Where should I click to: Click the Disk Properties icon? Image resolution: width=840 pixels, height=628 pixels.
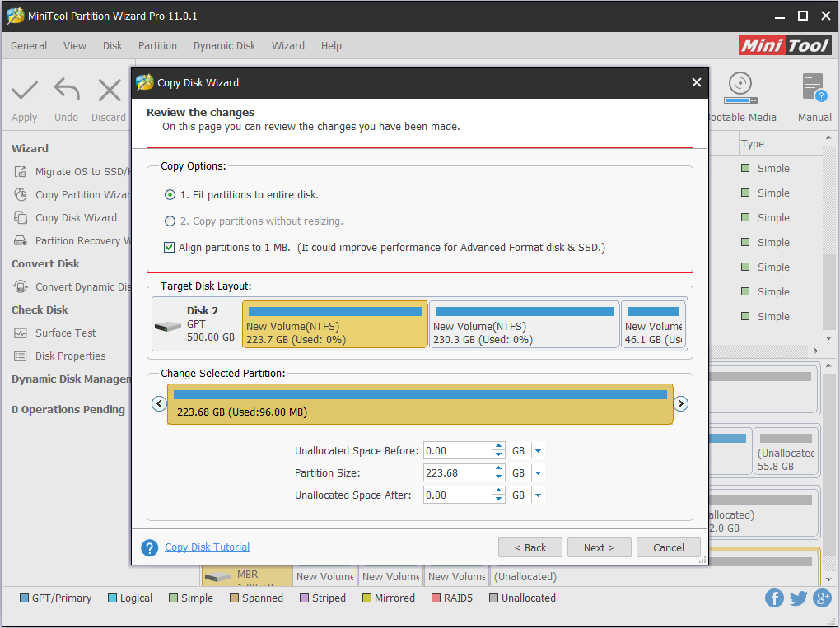click(x=21, y=356)
